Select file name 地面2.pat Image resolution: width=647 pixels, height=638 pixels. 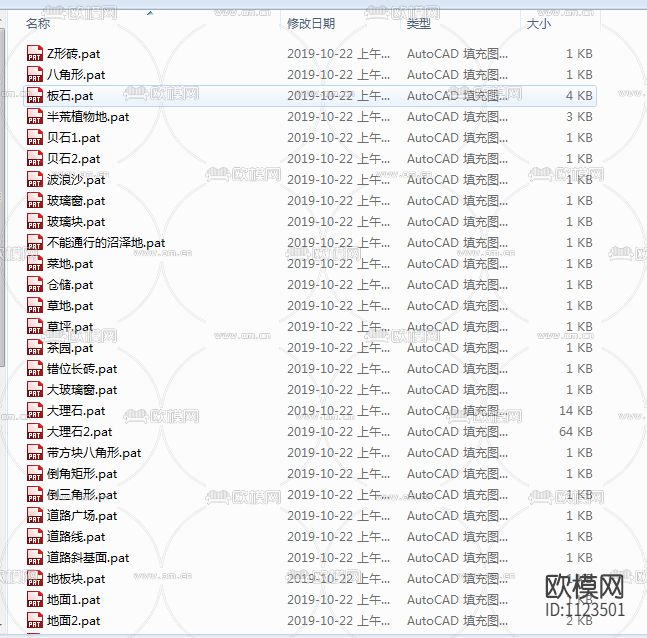tap(73, 621)
